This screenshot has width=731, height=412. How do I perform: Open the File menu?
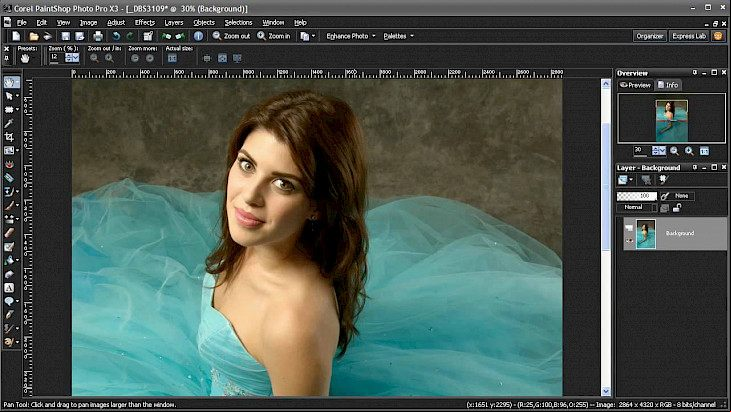(21, 22)
